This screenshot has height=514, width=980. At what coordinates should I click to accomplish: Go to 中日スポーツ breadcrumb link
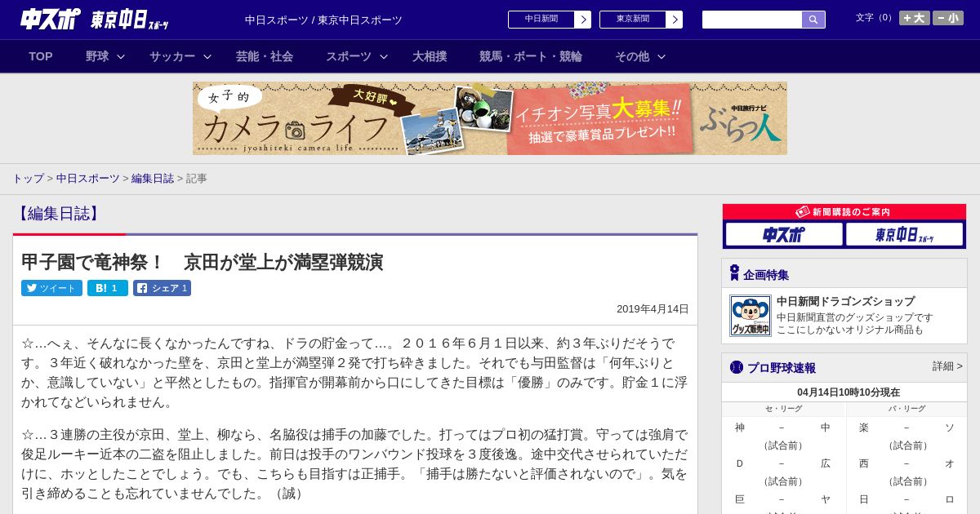88,178
